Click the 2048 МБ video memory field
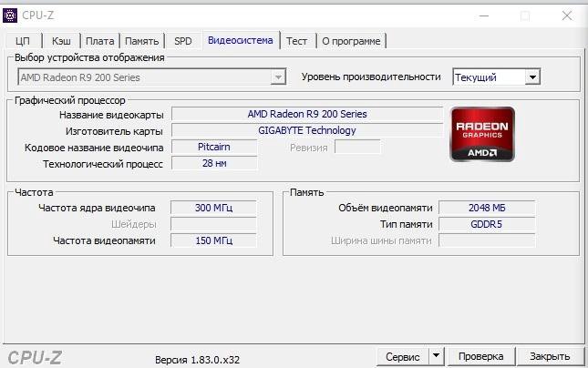The height and width of the screenshot is (368, 588). point(486,208)
